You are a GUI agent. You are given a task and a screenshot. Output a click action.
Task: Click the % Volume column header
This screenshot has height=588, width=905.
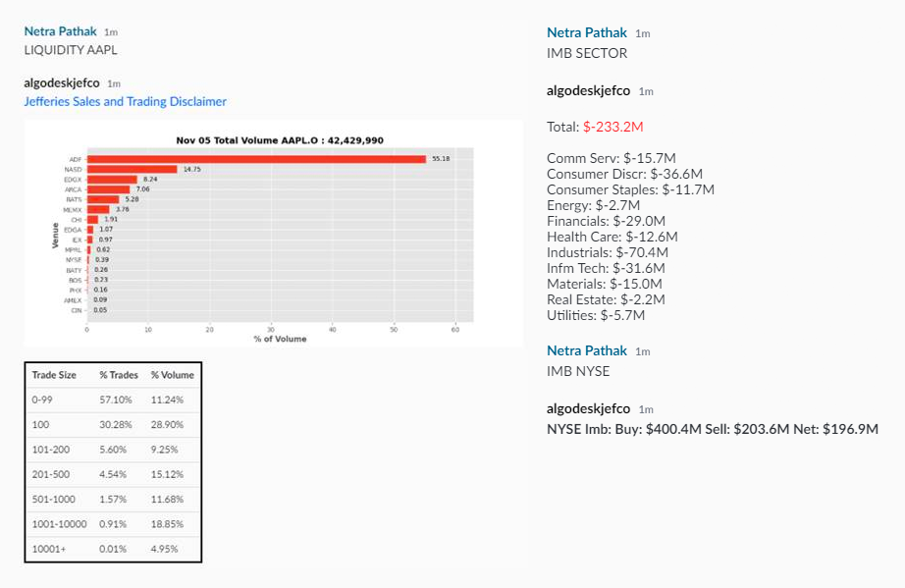coord(172,375)
